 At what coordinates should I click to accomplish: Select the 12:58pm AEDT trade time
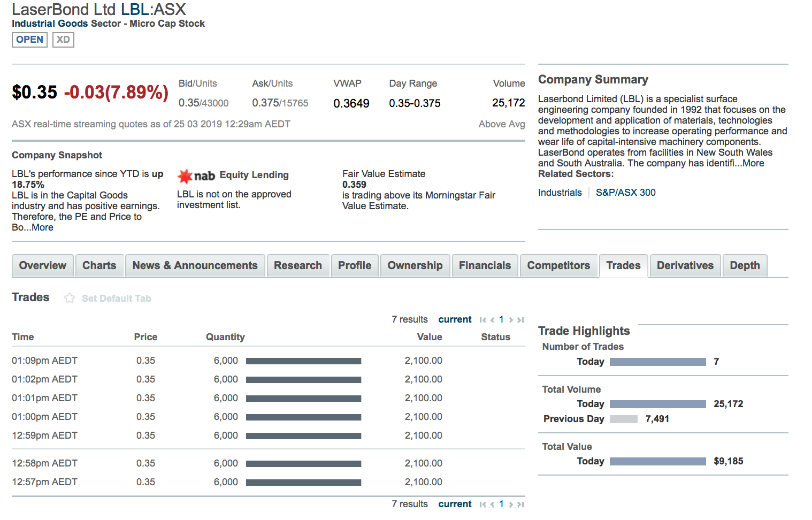click(x=45, y=463)
